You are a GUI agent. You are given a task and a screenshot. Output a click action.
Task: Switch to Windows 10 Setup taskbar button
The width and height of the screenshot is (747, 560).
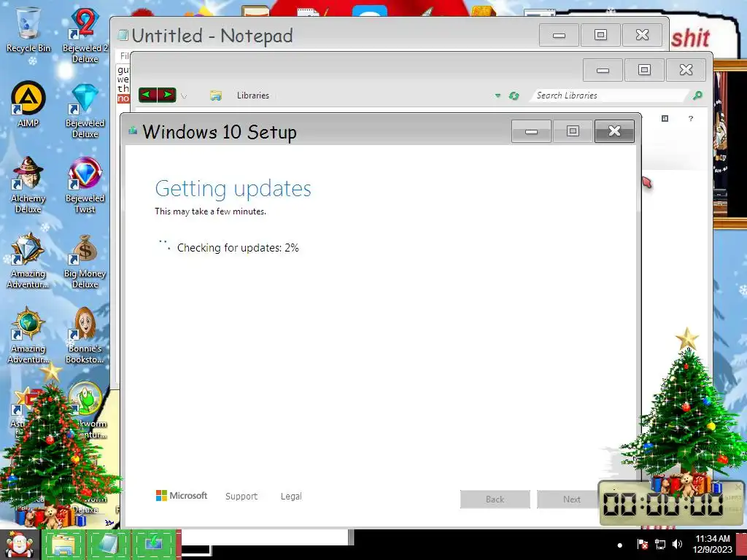[x=153, y=545]
